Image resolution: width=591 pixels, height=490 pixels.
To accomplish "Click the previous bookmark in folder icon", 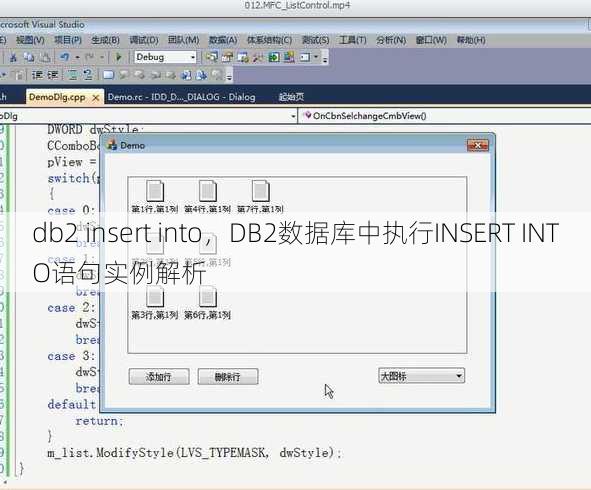I will click(202, 75).
